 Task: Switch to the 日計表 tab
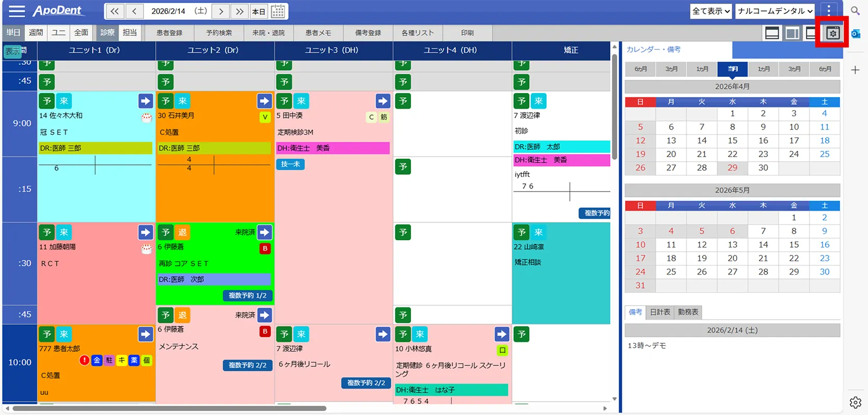point(660,312)
